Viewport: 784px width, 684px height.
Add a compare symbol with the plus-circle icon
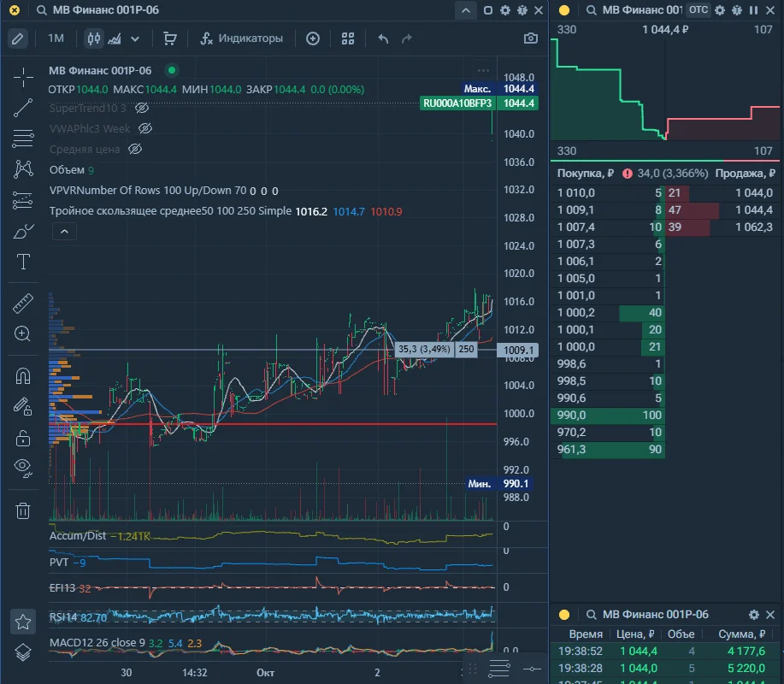[313, 38]
